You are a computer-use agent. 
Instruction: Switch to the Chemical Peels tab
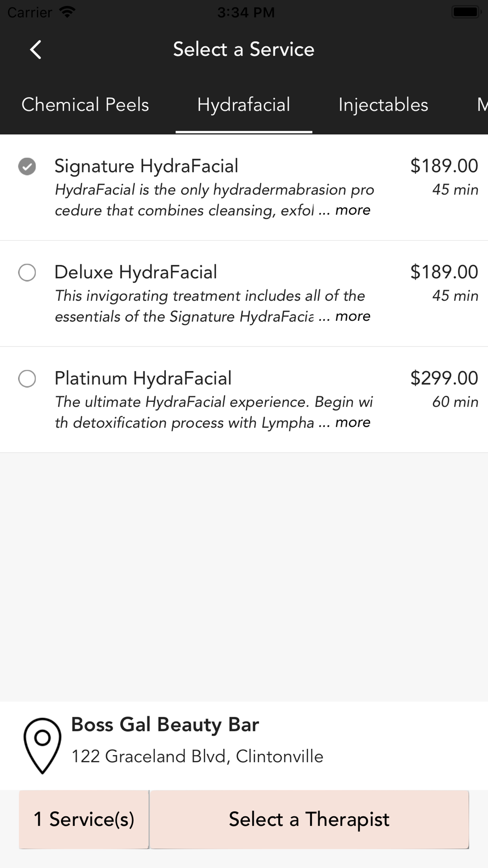(x=85, y=104)
